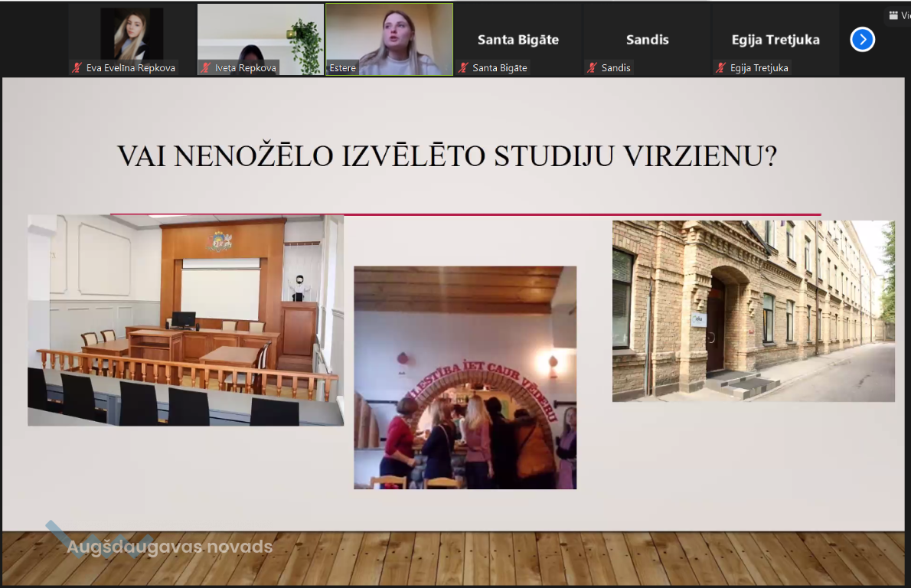Click Eva Evelīna Repkova's muted microphone icon
This screenshot has height=588, width=911.
77,68
